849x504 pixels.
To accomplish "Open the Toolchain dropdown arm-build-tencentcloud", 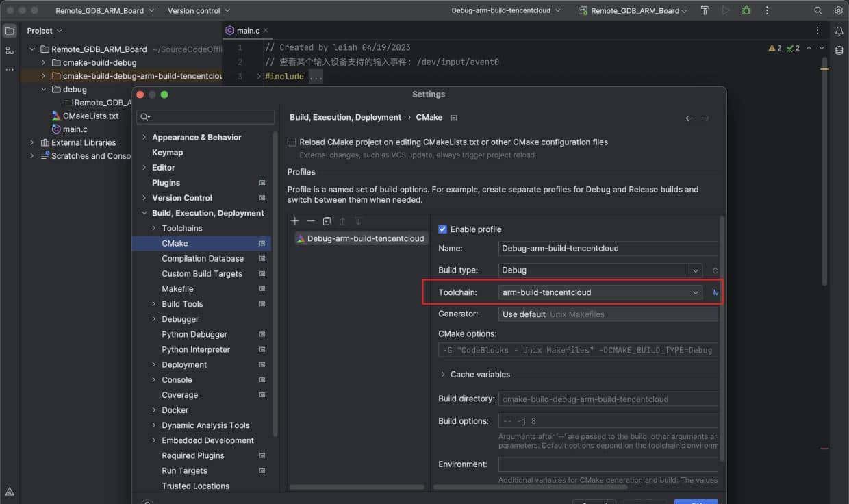I will (x=600, y=292).
